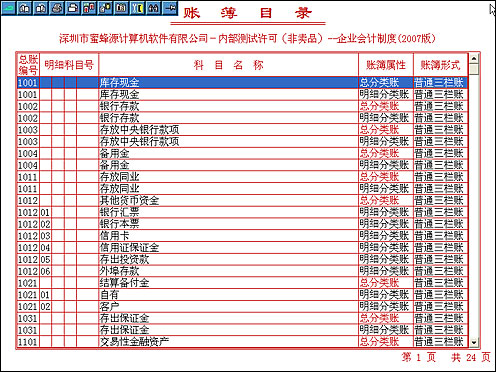Click the 共 24 页 total pages text
Screen dimensions: 496x372
[x=471, y=357]
